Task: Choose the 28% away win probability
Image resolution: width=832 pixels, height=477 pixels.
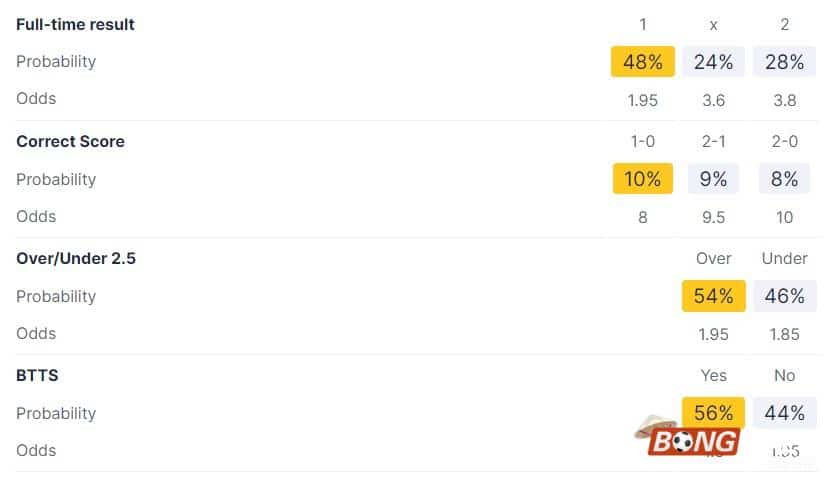Action: coord(784,62)
